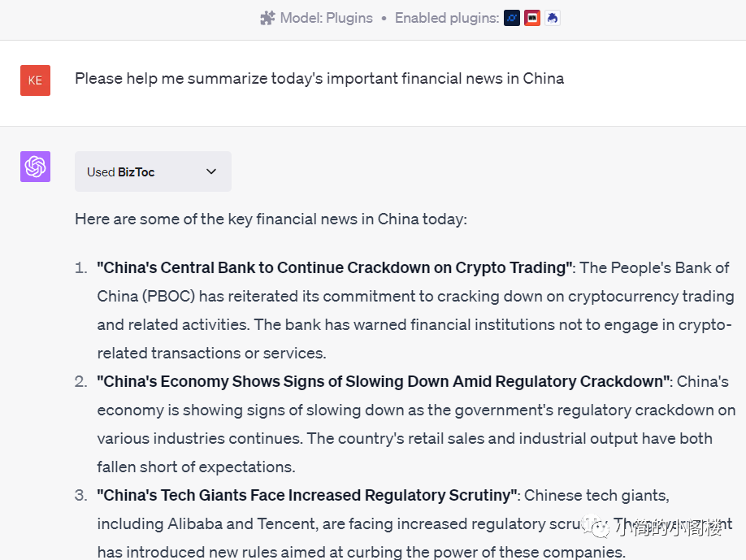Click the Crypto Trading crackdown headline
This screenshot has width=746, height=560.
335,268
